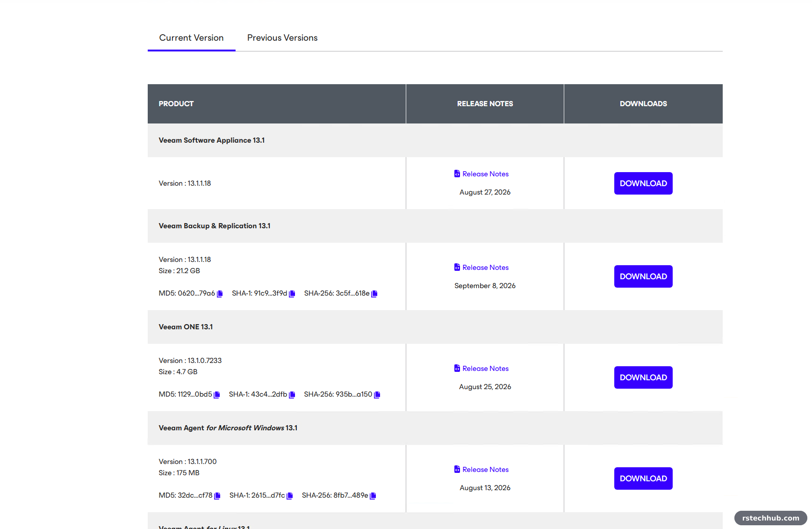The height and width of the screenshot is (529, 812).
Task: Copy SHA-256 hash 935b...a150
Action: (377, 395)
